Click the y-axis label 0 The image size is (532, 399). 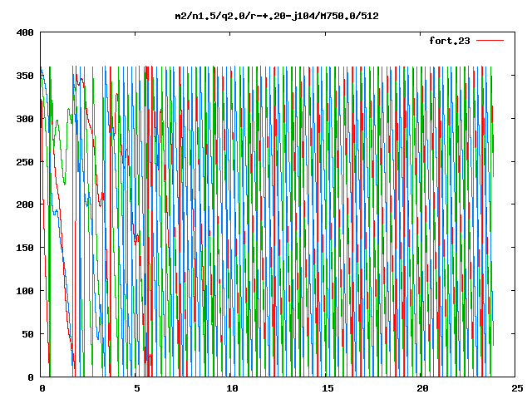(31, 377)
